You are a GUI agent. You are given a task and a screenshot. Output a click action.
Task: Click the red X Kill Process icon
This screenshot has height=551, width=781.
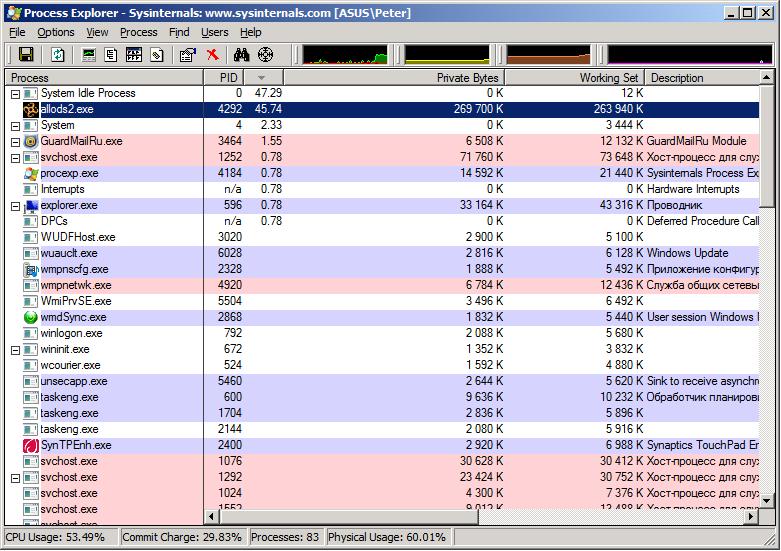point(213,54)
